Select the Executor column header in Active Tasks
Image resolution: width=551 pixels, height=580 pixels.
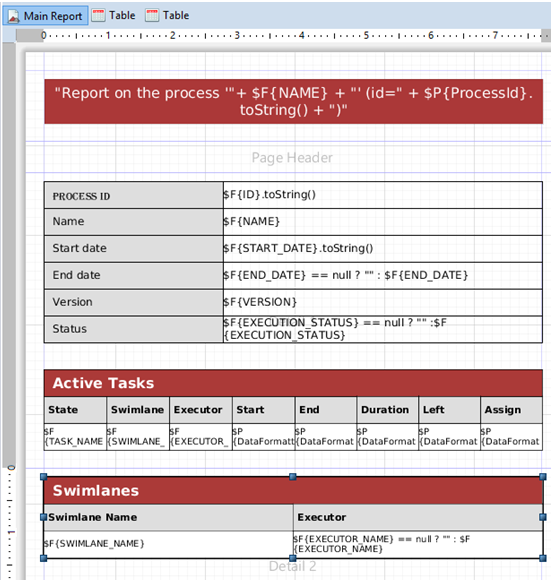tap(201, 410)
